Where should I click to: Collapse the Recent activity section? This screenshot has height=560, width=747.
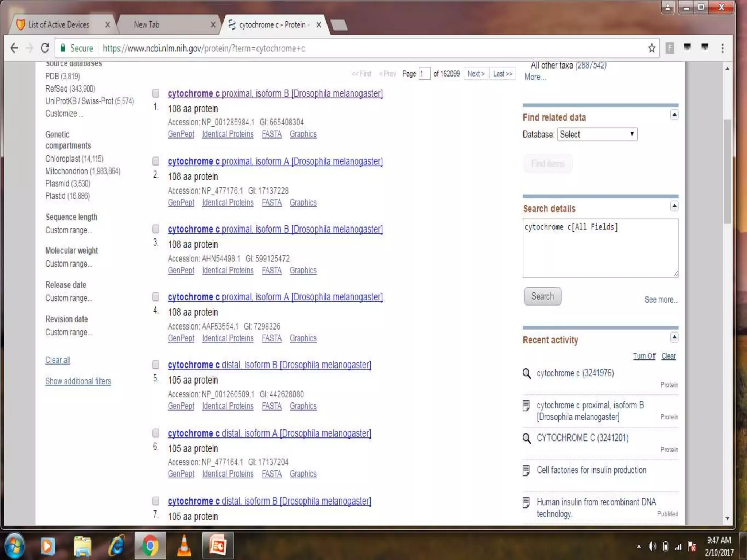[x=674, y=337]
